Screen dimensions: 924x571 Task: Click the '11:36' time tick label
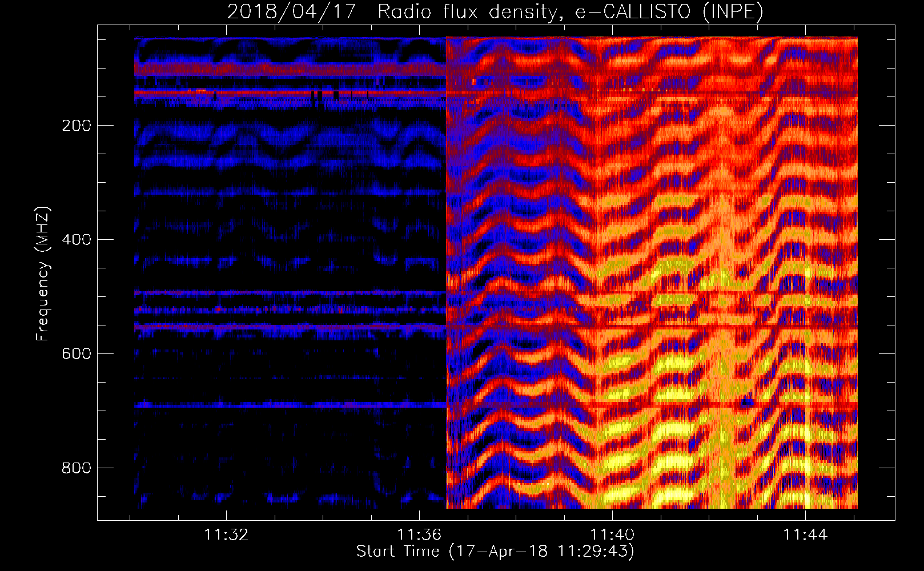click(x=420, y=535)
